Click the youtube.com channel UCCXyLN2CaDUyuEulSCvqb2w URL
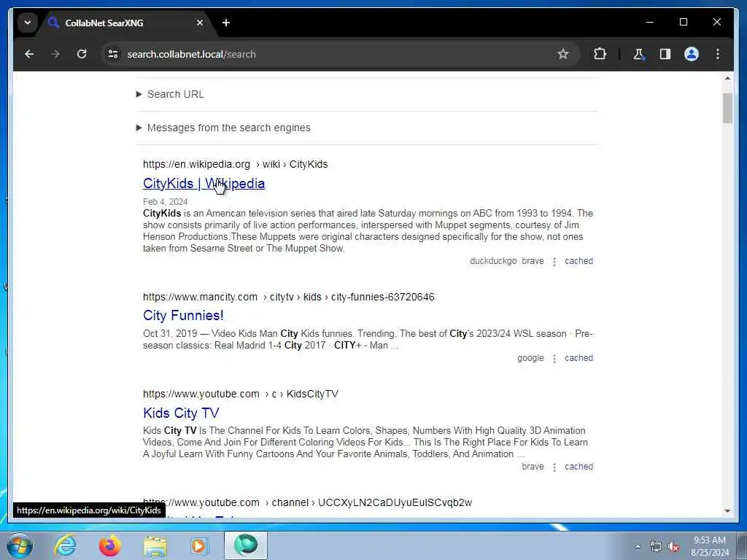The width and height of the screenshot is (747, 560). [x=307, y=502]
